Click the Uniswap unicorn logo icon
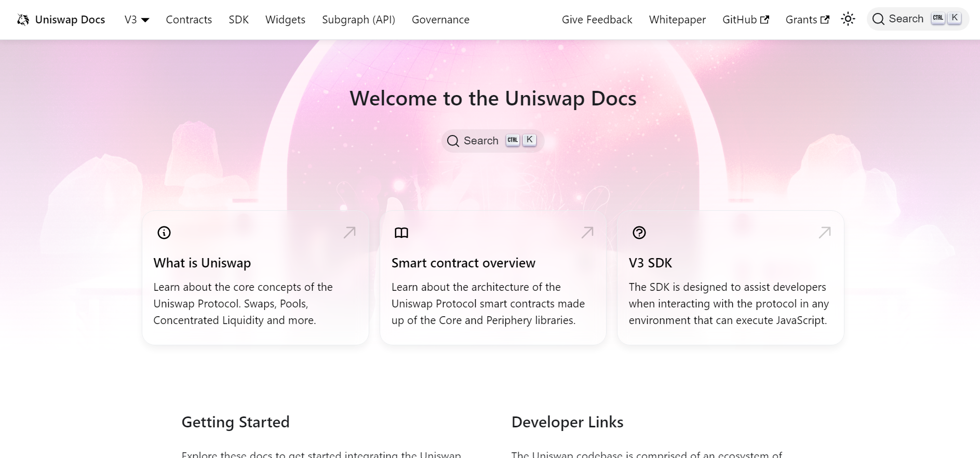The image size is (980, 458). point(23,20)
